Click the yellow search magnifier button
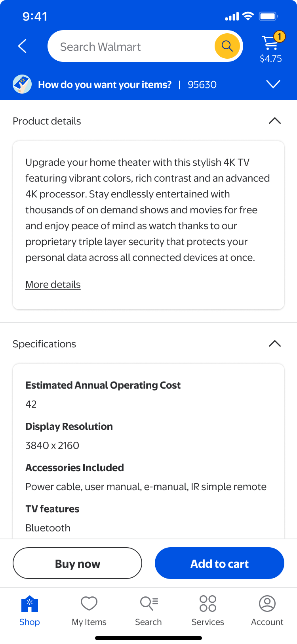297x644 pixels. 227,46
